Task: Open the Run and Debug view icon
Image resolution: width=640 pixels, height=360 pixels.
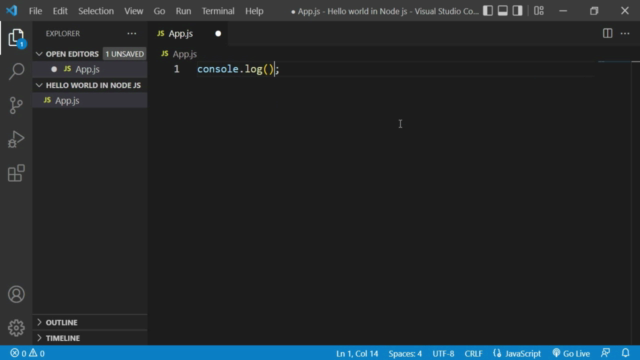Action: coord(16,139)
